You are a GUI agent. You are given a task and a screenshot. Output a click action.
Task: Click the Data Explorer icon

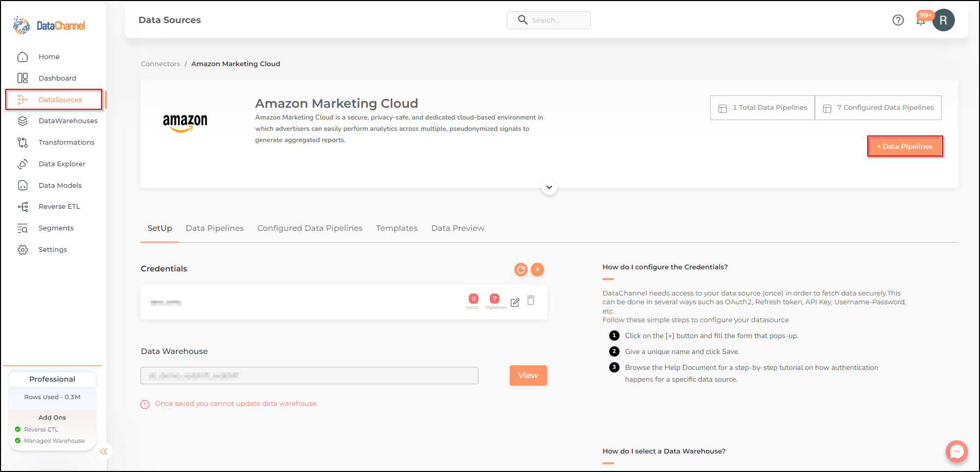[23, 164]
